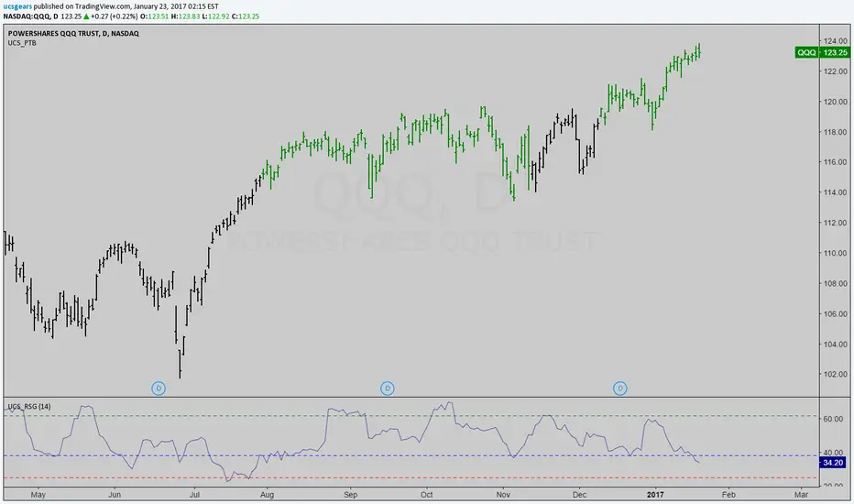Click the 60.00 RSG axis label
The width and height of the screenshot is (854, 504).
point(833,419)
